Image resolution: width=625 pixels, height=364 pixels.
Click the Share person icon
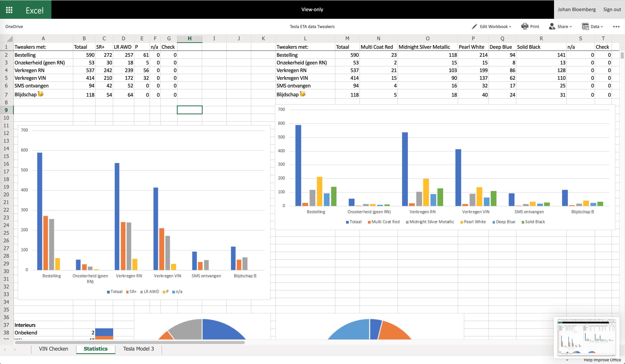pyautogui.click(x=552, y=26)
